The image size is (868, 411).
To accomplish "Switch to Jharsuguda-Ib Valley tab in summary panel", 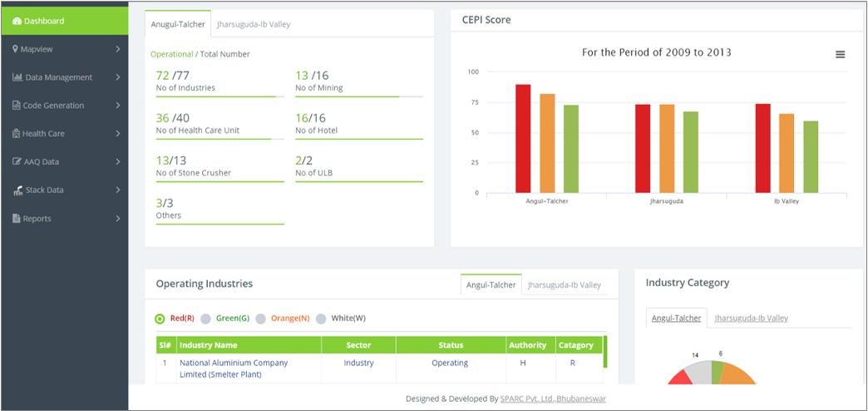I will tap(254, 24).
